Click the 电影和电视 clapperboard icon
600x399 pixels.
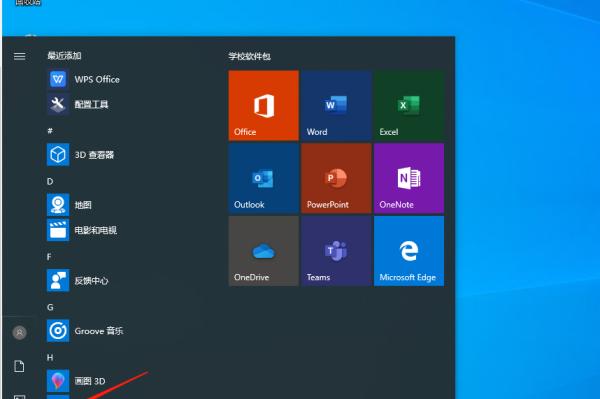[58, 230]
